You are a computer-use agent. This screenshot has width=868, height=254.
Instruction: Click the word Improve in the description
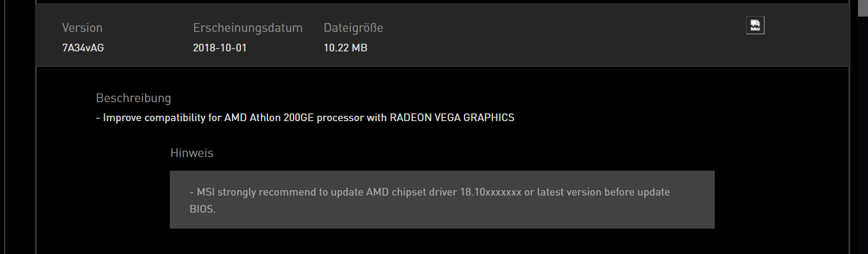click(x=121, y=118)
